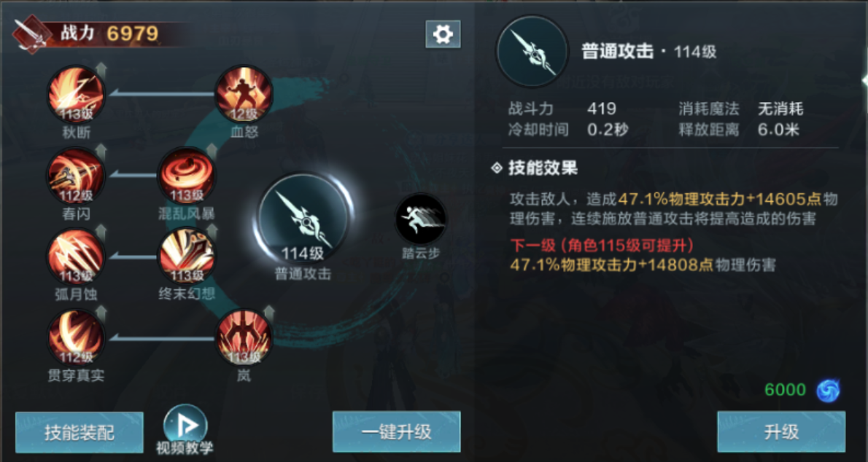Pick the 弧月蚀 skill icon

point(76,257)
